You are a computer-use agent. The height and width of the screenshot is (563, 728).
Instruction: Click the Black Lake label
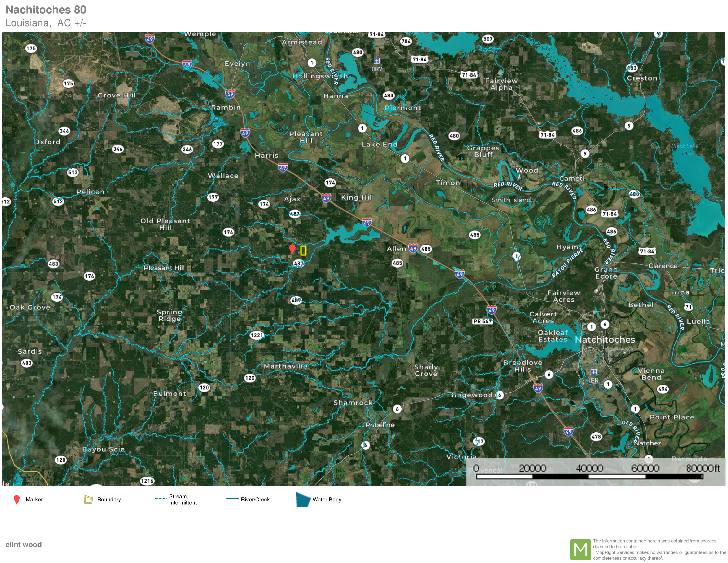[685, 146]
